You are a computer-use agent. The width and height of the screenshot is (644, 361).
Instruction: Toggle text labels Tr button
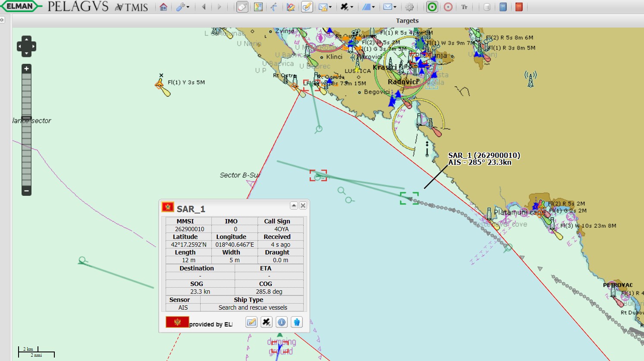[465, 7]
